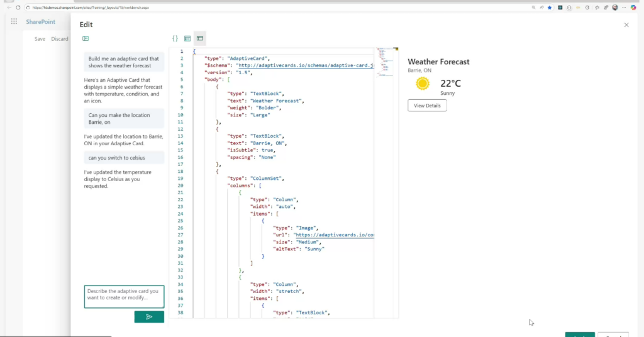
Task: Click the Save command in toolbar
Action: point(40,39)
